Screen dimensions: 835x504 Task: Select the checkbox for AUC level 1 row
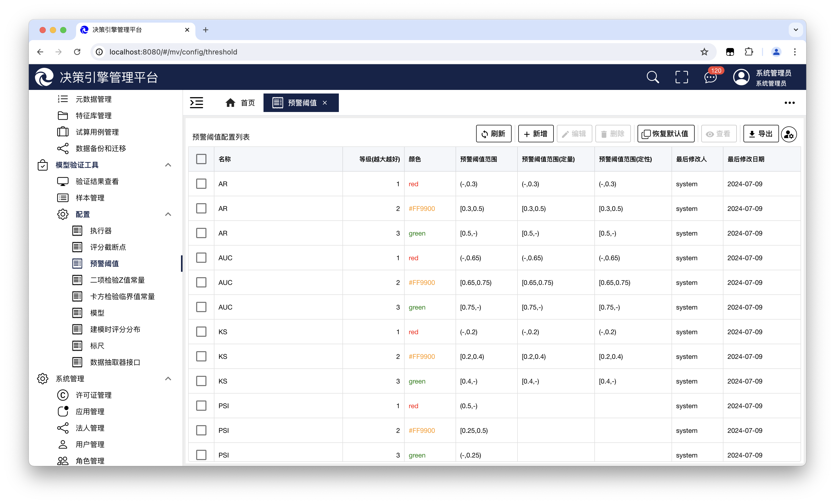coord(201,258)
